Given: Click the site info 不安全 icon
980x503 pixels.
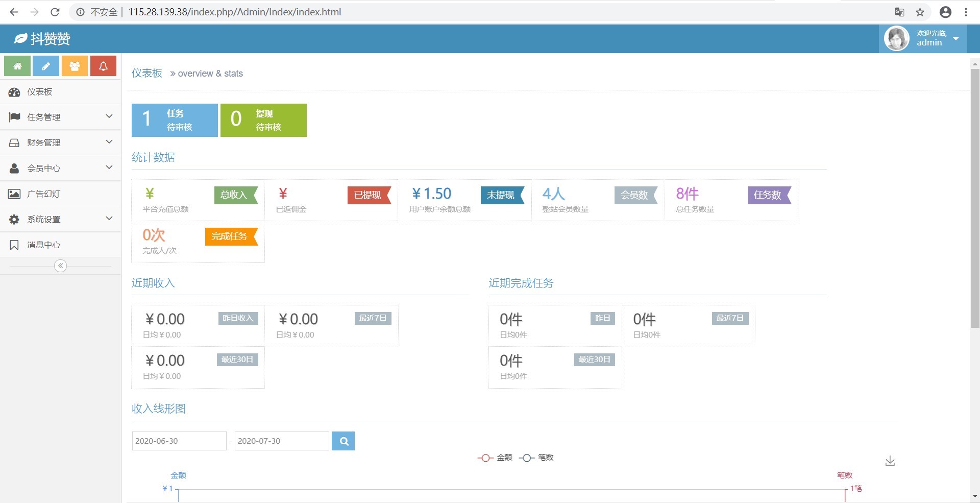Looking at the screenshot, I should tap(81, 12).
